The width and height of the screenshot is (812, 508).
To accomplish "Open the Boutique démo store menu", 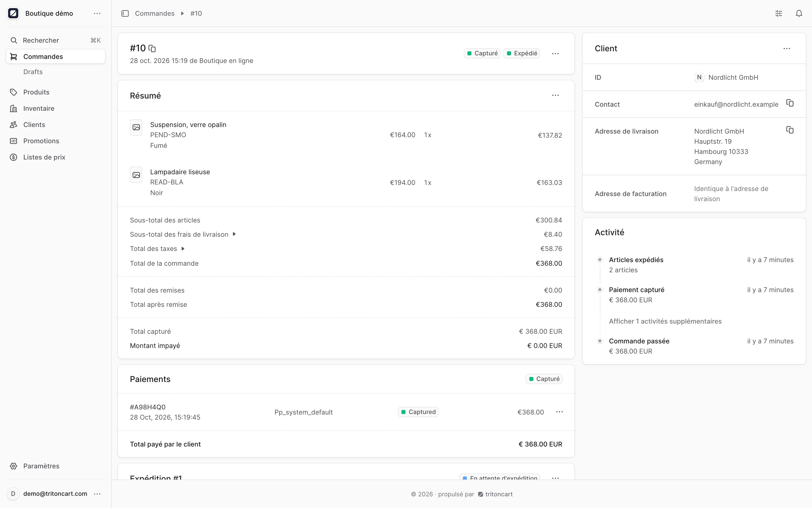I will pos(97,13).
